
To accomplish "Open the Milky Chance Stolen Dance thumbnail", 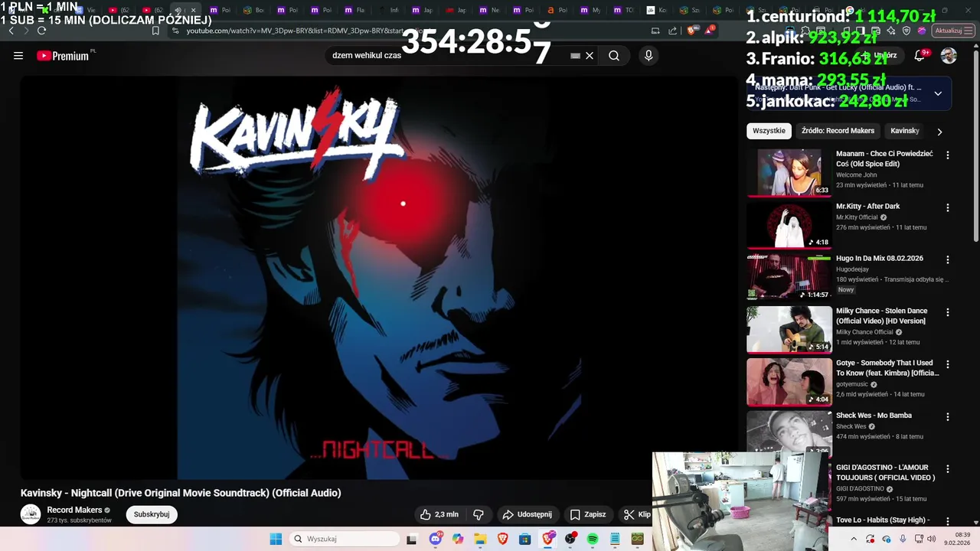I will click(x=789, y=329).
